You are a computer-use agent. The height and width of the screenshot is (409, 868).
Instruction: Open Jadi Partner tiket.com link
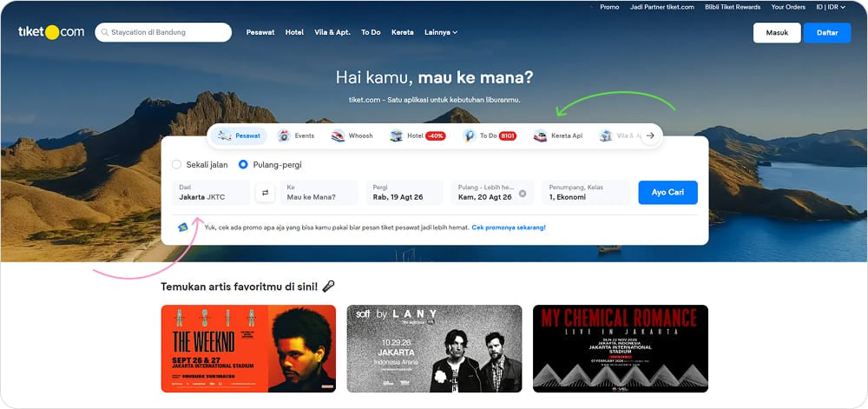click(662, 7)
